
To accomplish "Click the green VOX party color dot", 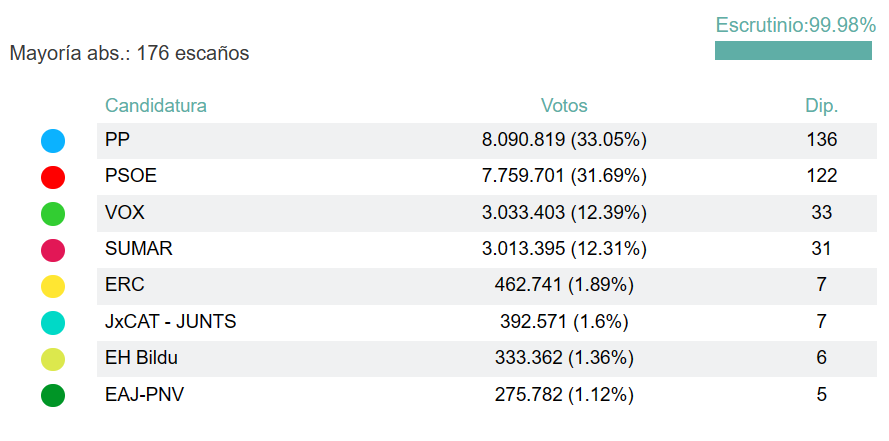I will [53, 213].
